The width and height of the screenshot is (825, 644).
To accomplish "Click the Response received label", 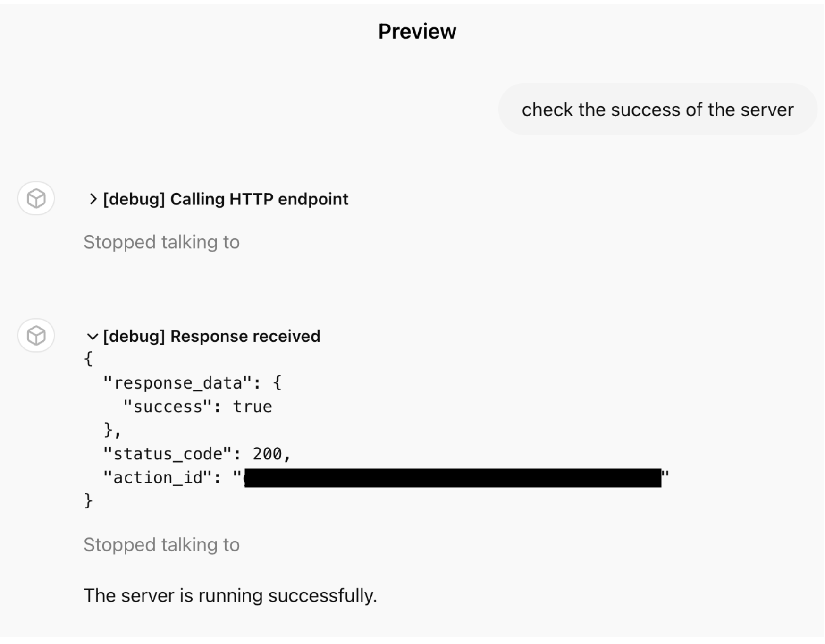I will (211, 336).
